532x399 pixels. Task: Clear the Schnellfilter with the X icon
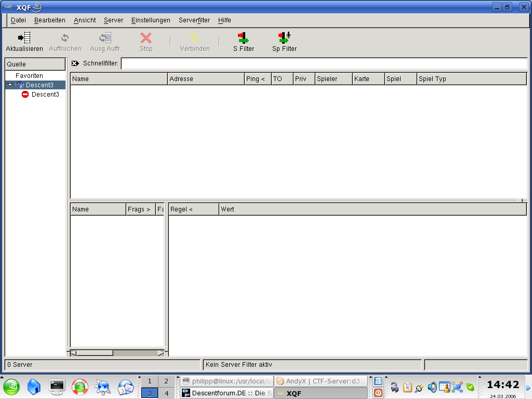click(75, 63)
